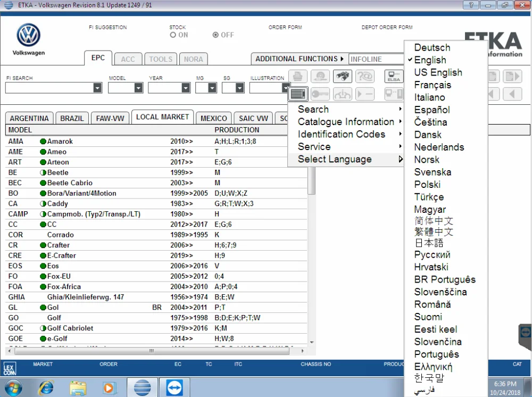Click the key icon button
Viewport: 532px width, 397px height.
(x=320, y=94)
